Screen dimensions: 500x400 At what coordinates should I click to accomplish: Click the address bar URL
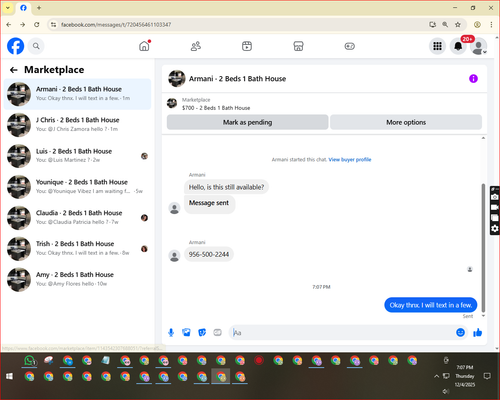(116, 25)
